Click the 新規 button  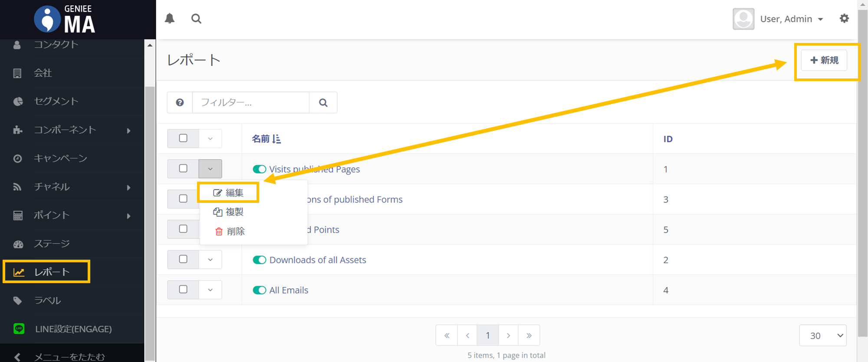824,60
